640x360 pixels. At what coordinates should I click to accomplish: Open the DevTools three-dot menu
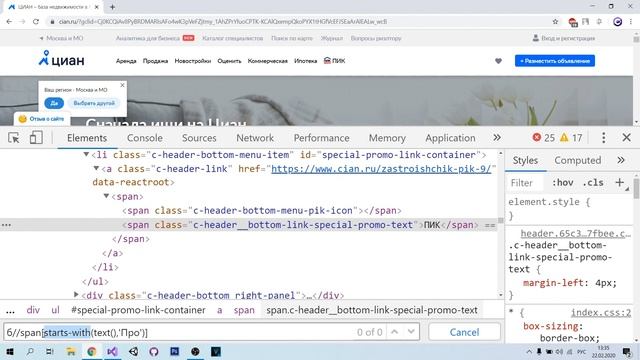(603, 138)
